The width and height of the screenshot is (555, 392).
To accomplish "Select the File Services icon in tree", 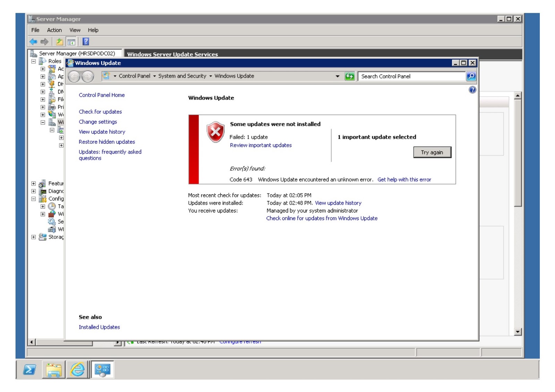I will [52, 99].
